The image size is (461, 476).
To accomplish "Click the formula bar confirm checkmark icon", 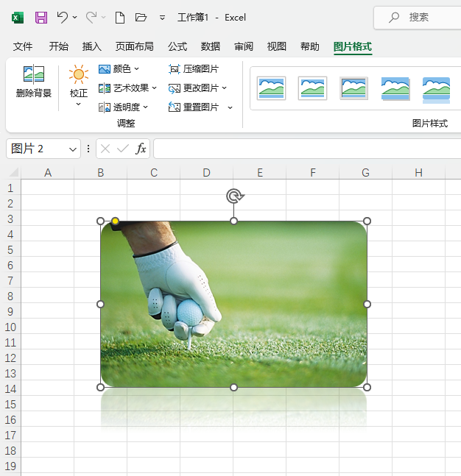I will point(123,149).
